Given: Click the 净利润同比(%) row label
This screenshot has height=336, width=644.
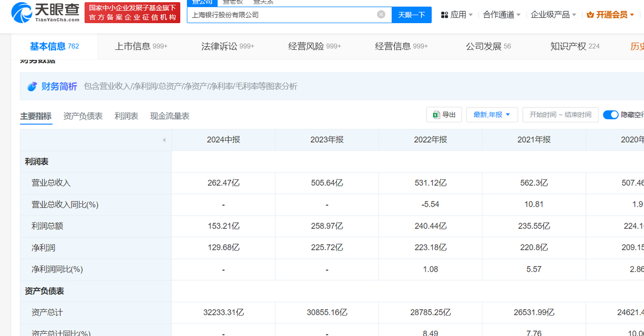Looking at the screenshot, I should 57,269.
